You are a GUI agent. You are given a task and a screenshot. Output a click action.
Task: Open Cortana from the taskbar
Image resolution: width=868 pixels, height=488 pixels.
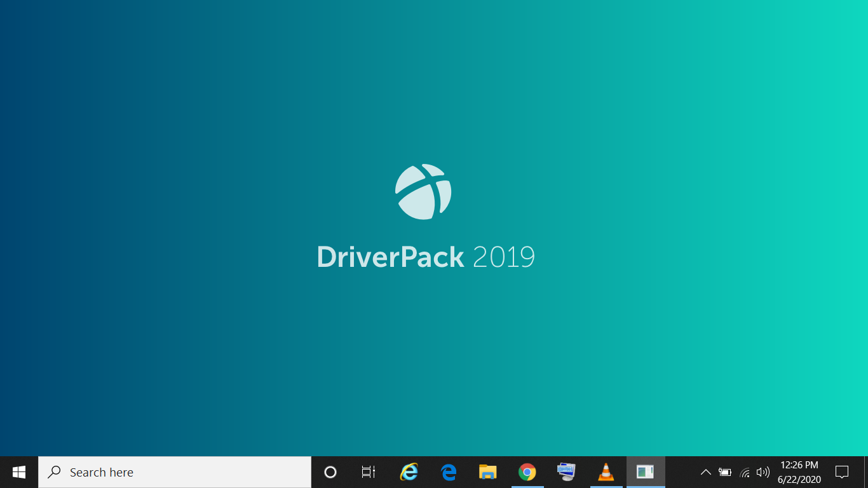coord(330,472)
